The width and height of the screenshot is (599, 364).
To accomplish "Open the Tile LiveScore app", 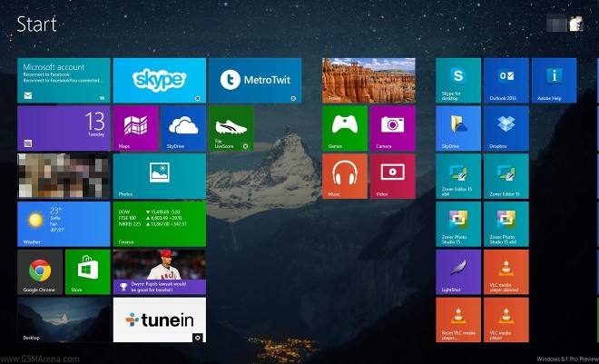I will [x=231, y=128].
